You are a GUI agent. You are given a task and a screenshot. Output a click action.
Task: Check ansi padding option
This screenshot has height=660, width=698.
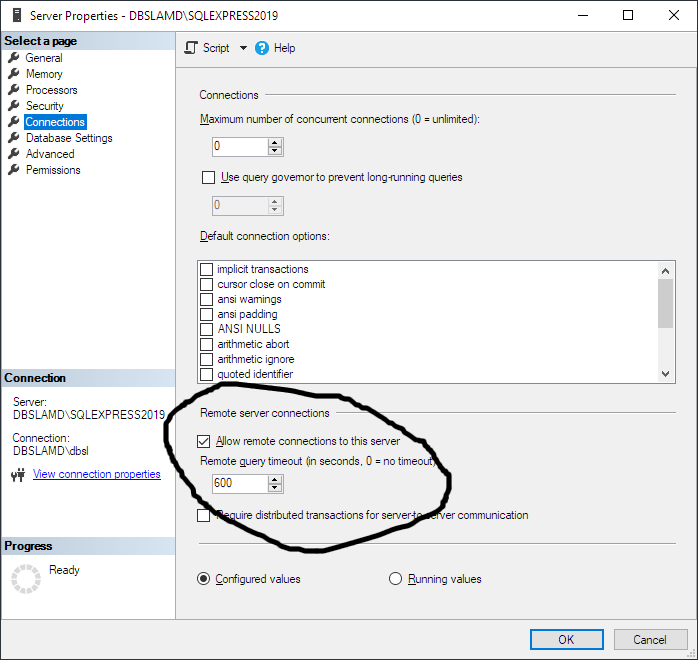tap(206, 315)
